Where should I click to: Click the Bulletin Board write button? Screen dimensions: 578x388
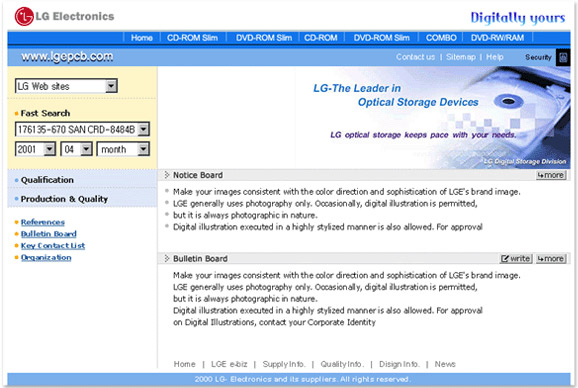click(x=516, y=259)
